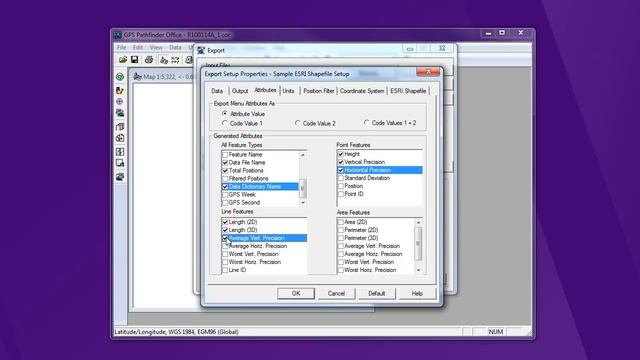The width and height of the screenshot is (640, 360).
Task: Check Area (2D) under Area Features
Action: point(341,222)
